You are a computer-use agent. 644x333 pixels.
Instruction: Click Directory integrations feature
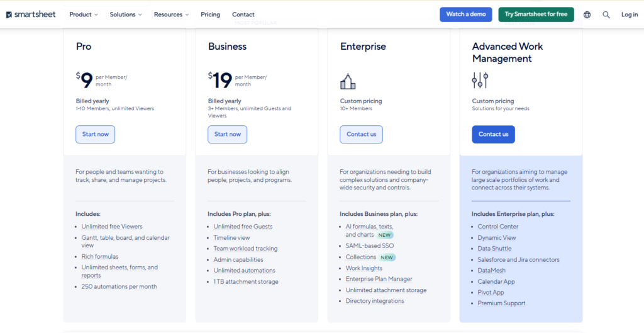(375, 301)
